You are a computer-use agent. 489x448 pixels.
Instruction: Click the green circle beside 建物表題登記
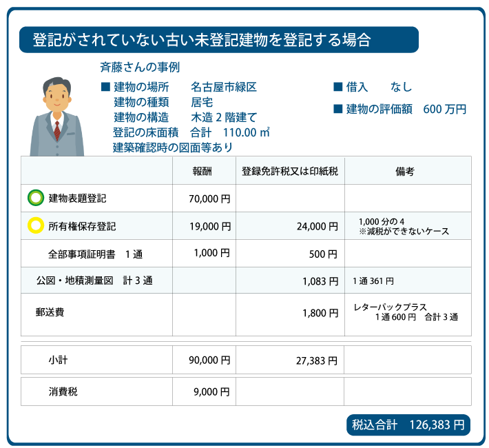36,198
